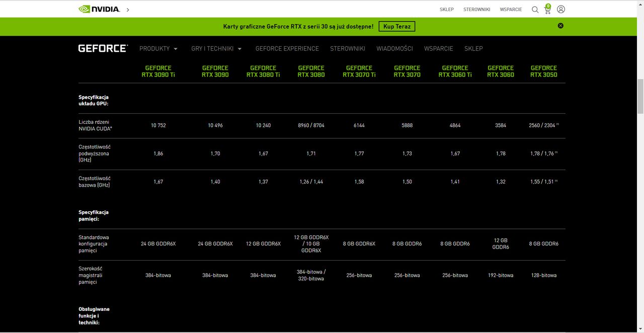Select the GeForce RTX 3090 column header
Image resolution: width=644 pixels, height=333 pixels.
pyautogui.click(x=215, y=71)
